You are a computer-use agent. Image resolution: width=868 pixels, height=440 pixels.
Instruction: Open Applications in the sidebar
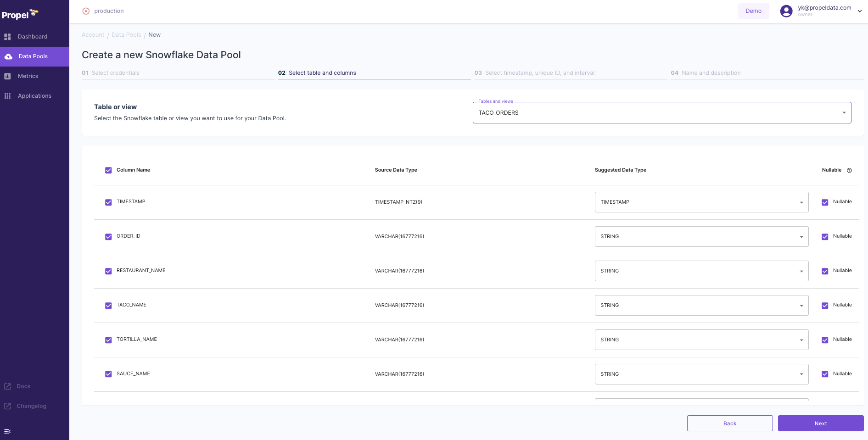[34, 95]
